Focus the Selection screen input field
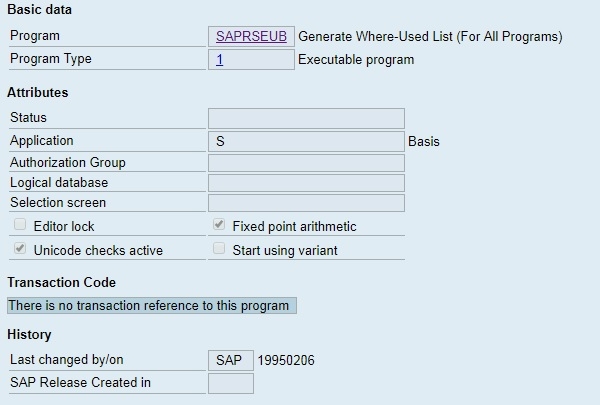The width and height of the screenshot is (600, 405). coord(306,203)
